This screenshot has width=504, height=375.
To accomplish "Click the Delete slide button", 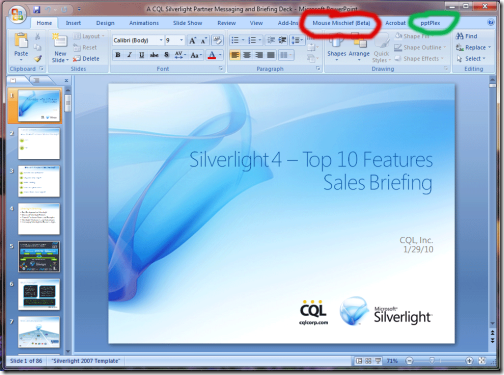I will click(x=86, y=59).
